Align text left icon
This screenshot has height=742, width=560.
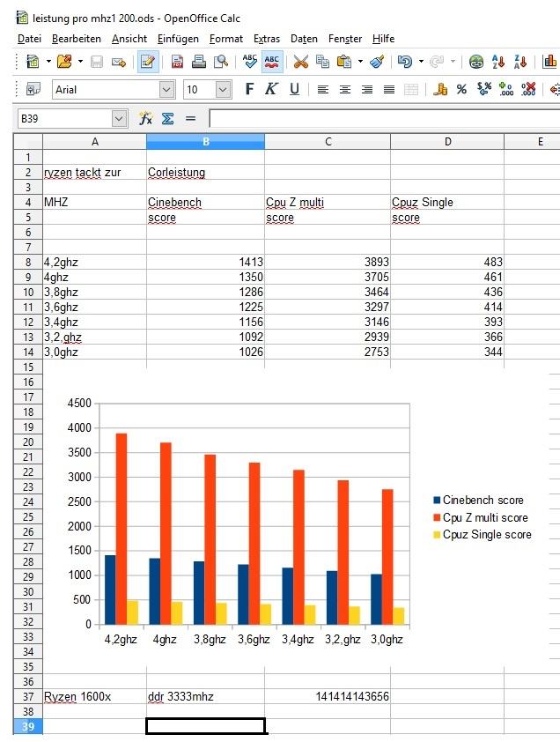click(323, 89)
